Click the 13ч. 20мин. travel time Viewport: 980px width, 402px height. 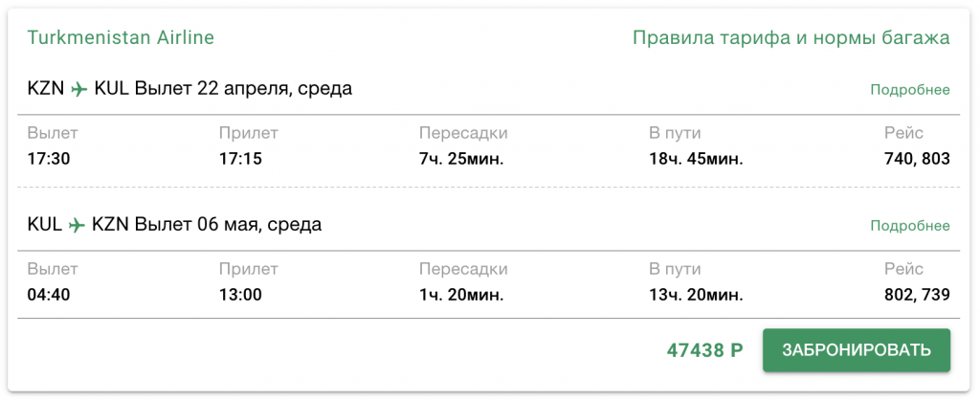pyautogui.click(x=696, y=294)
